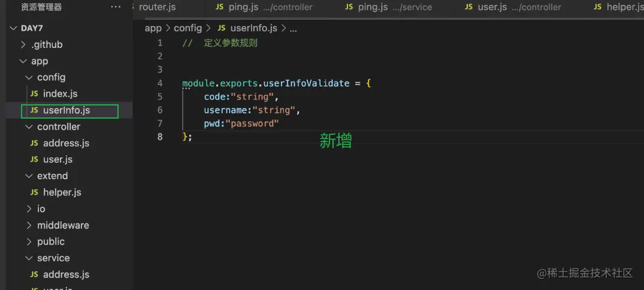The height and width of the screenshot is (290, 644).
Task: Switch to the router.js tab
Action: tap(158, 7)
